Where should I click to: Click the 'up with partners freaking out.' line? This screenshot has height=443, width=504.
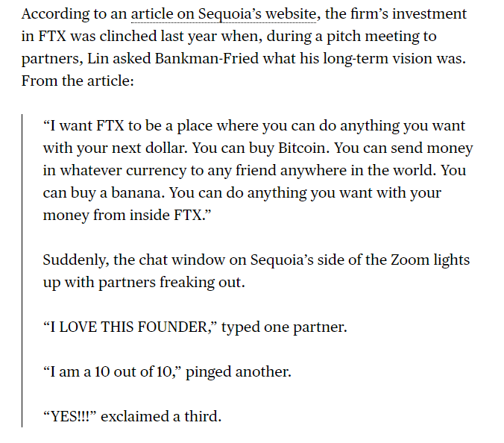(x=144, y=283)
